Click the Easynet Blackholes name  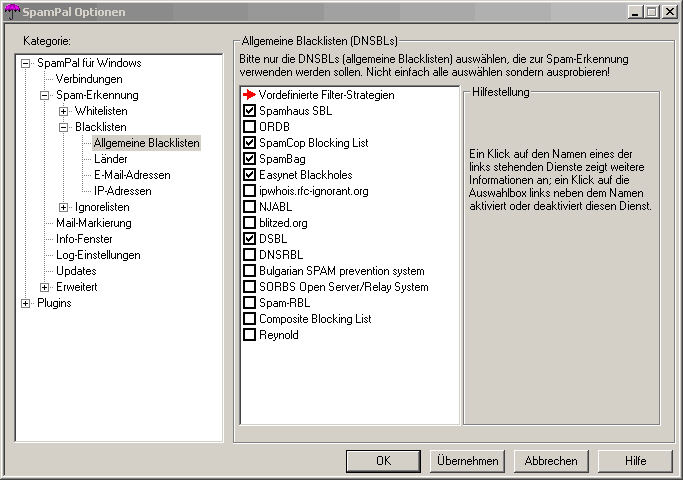(306, 175)
